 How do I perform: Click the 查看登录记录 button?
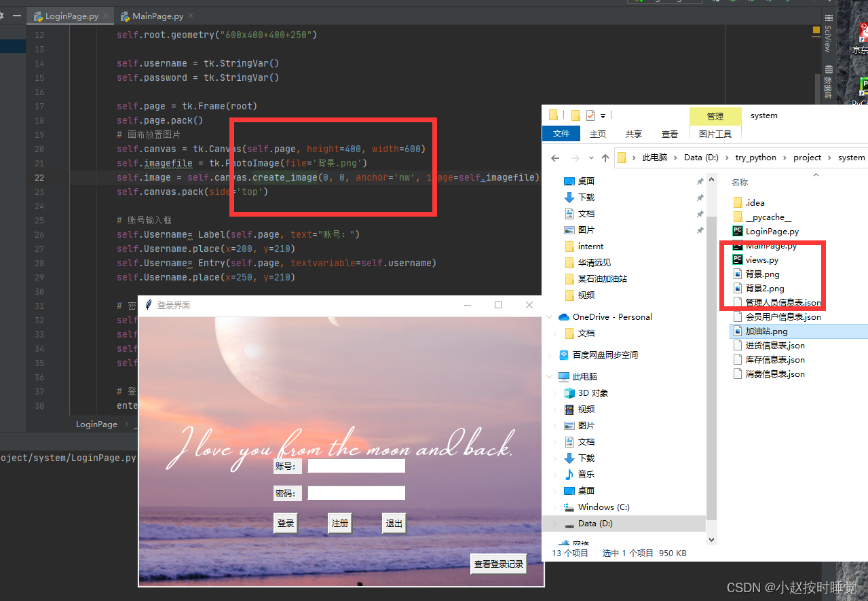pyautogui.click(x=498, y=564)
